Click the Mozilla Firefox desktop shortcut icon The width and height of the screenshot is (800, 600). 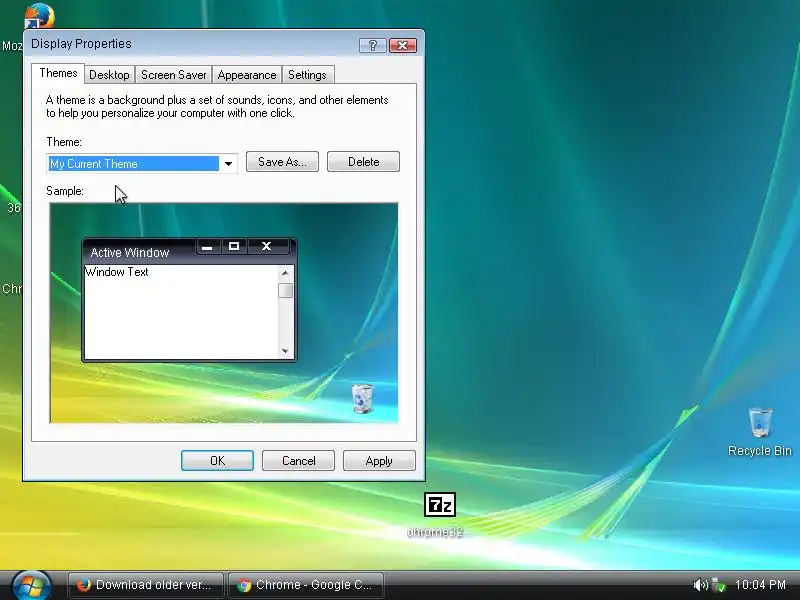coord(39,16)
